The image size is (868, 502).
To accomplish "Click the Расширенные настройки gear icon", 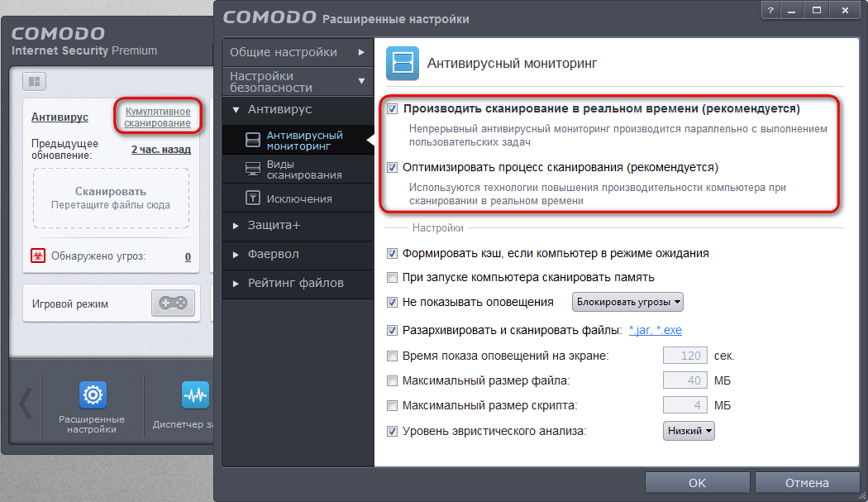I will pos(93,394).
